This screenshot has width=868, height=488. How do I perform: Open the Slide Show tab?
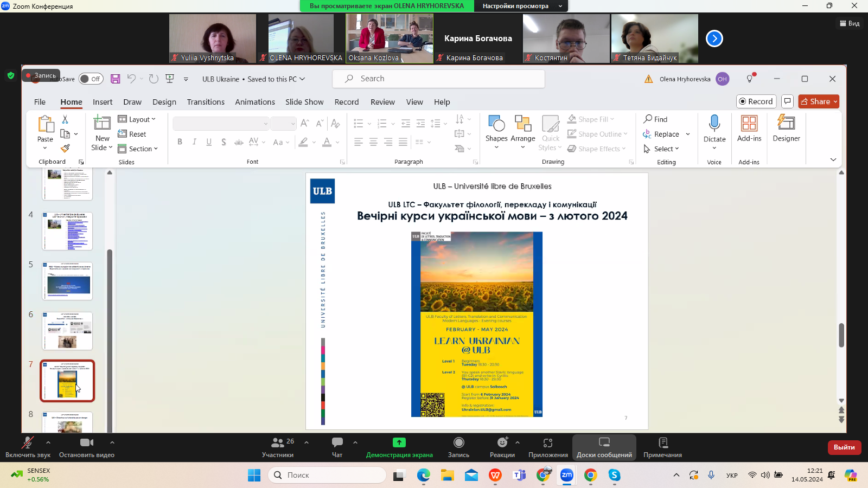304,102
